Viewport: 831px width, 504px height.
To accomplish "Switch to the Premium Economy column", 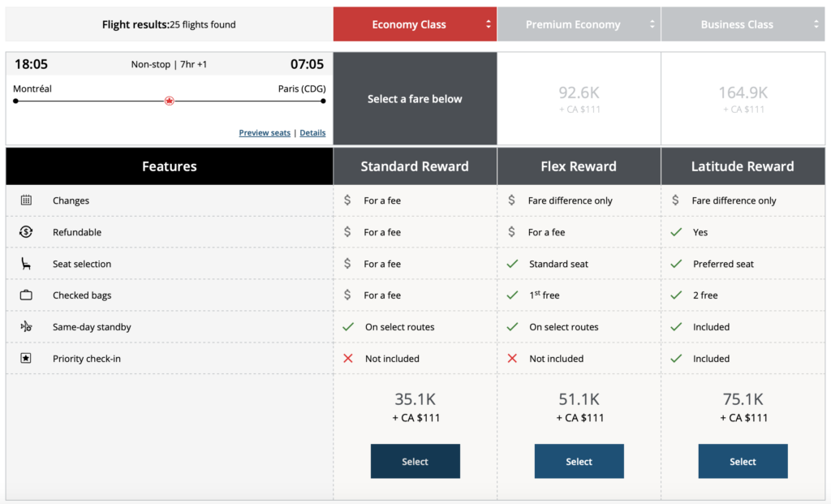I will click(x=579, y=24).
